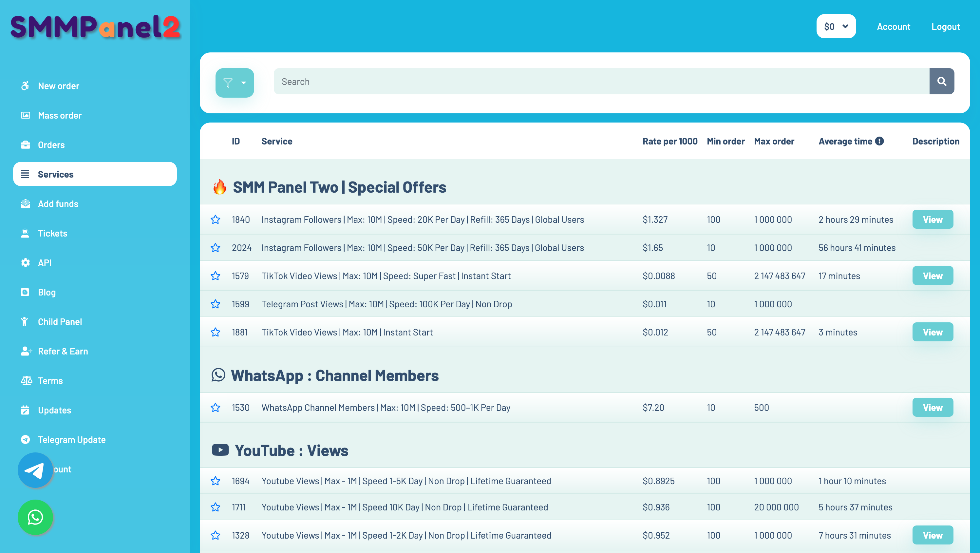Click the Terms scales icon

click(x=26, y=381)
